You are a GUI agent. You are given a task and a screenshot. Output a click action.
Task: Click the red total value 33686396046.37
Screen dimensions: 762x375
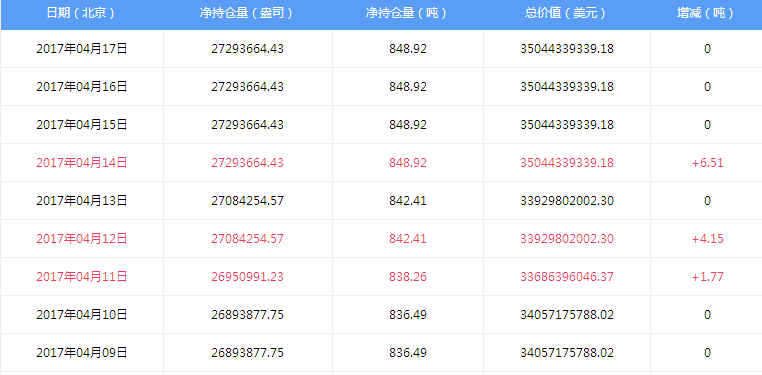[x=567, y=277]
